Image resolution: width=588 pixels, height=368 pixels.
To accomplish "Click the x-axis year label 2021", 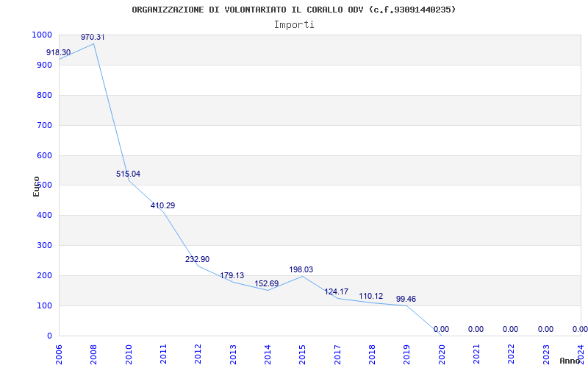I will tap(476, 355).
